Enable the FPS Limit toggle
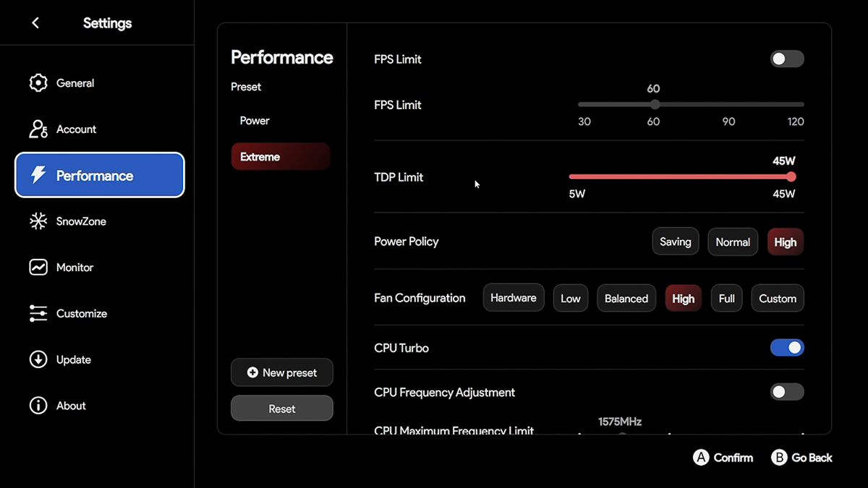This screenshot has width=868, height=488. (x=786, y=59)
